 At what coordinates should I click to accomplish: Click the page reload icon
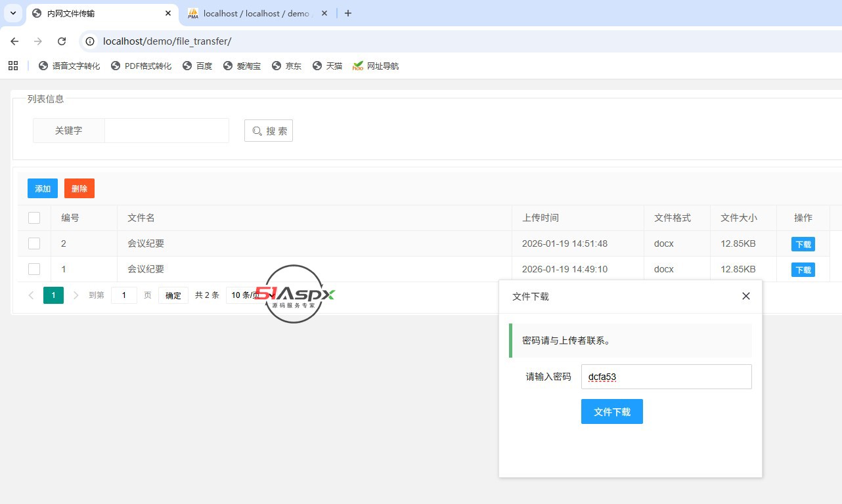click(62, 41)
